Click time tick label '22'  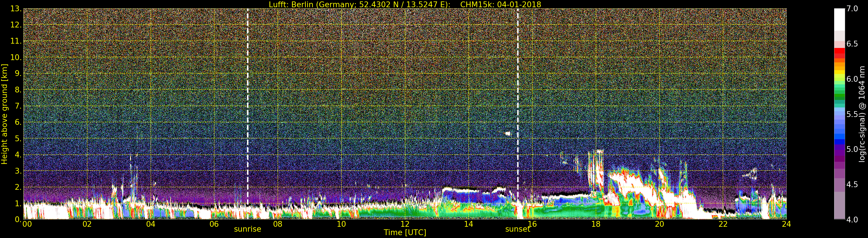coord(723,224)
